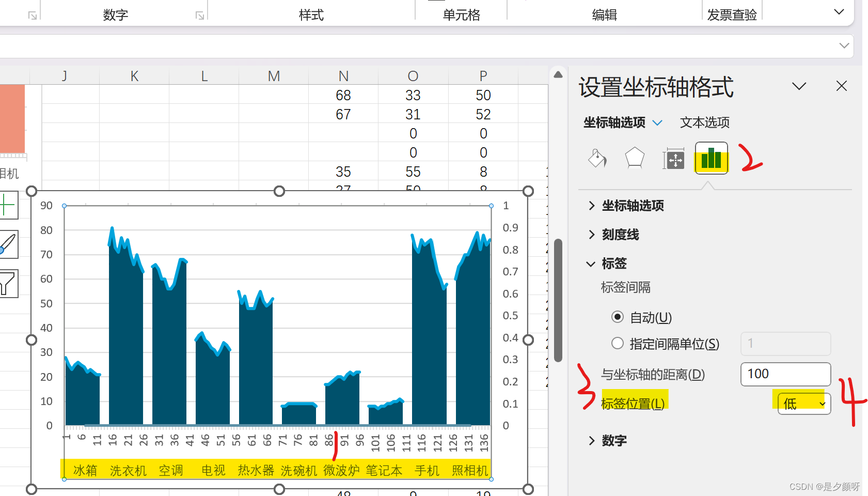The height and width of the screenshot is (496, 868).
Task: Close the 设置坐标轴格式 pane
Action: point(842,86)
